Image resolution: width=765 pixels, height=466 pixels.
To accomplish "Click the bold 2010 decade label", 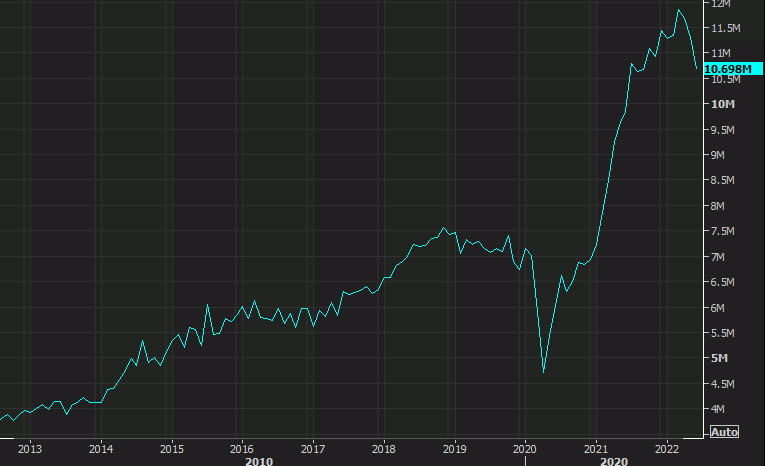I will pos(259,461).
